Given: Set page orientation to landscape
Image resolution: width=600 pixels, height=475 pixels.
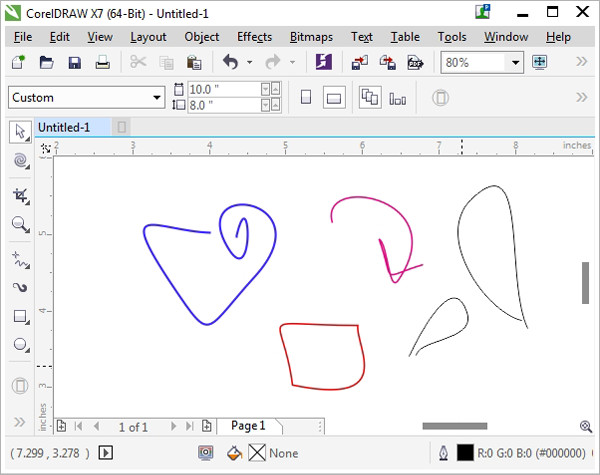Looking at the screenshot, I should point(334,98).
